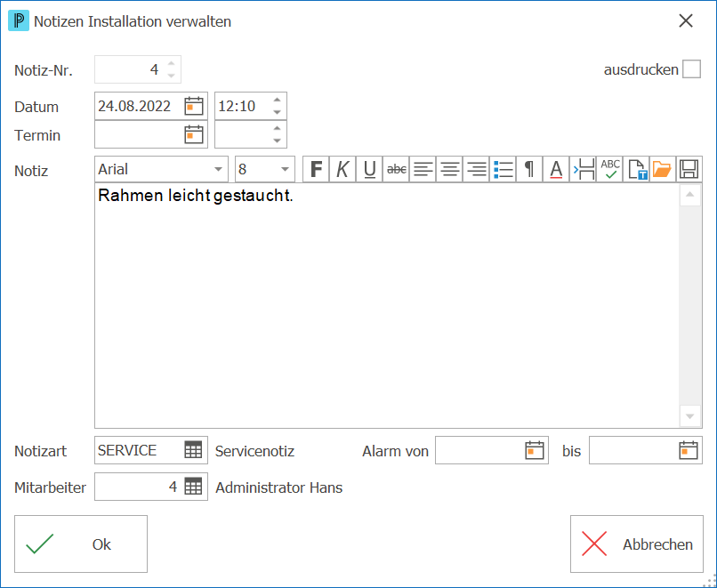
Task: Increase Termin time with up arrow
Action: point(278,128)
